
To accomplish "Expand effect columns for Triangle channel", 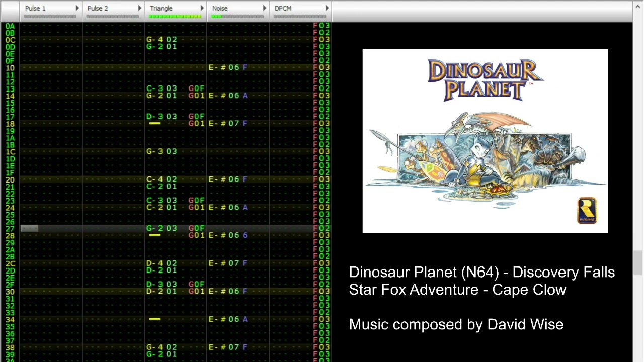I will point(202,8).
